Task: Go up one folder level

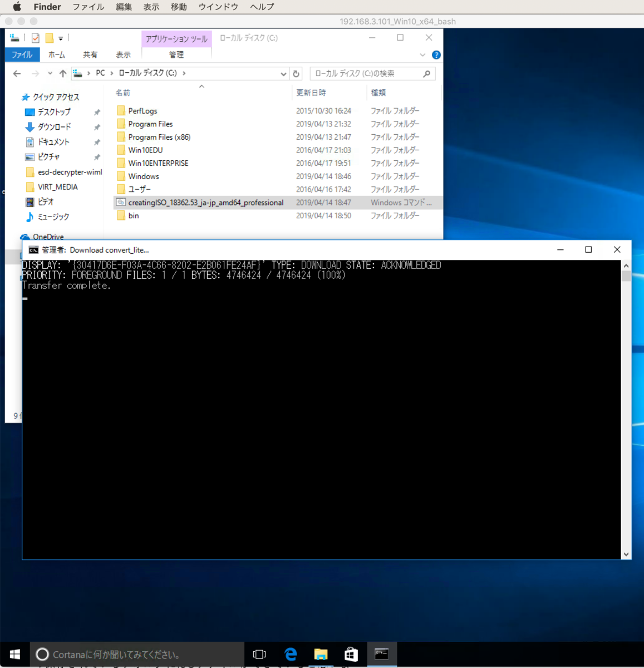Action: [x=62, y=73]
